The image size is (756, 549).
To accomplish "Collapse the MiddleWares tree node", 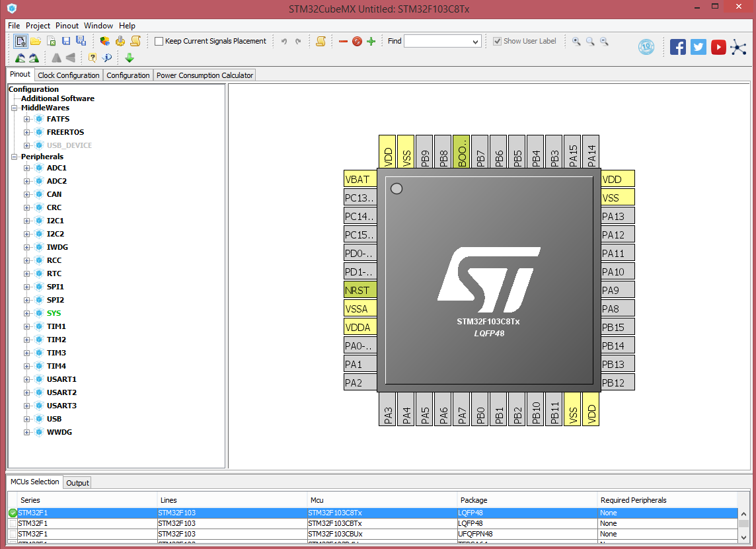I will click(x=15, y=108).
